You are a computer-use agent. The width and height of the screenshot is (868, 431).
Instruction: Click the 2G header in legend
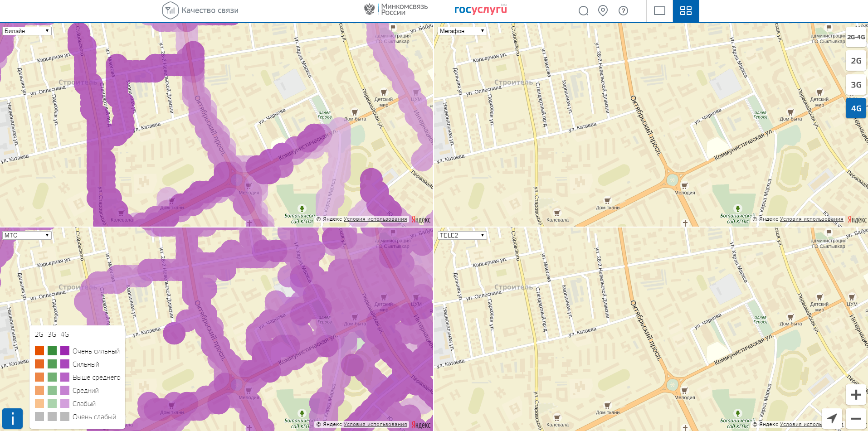pos(39,334)
